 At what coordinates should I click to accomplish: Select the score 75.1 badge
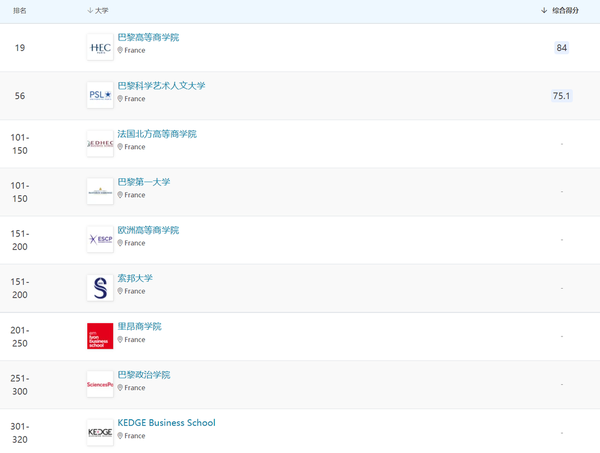click(x=561, y=96)
